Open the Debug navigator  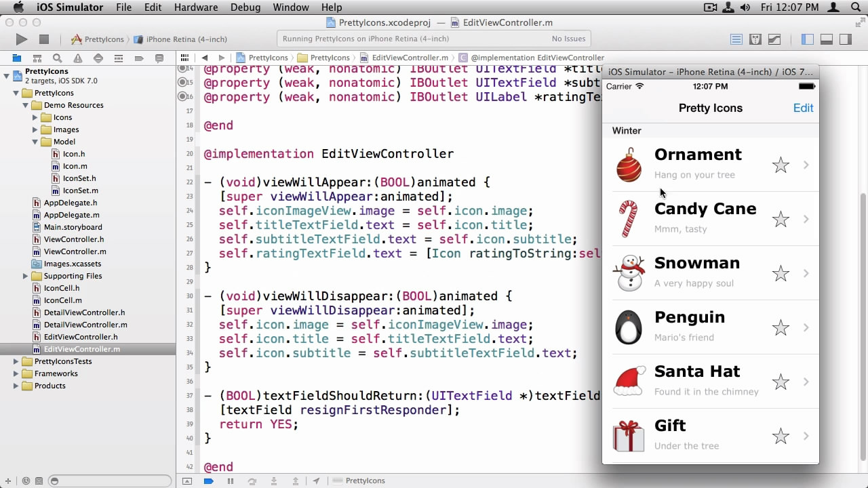pyautogui.click(x=119, y=58)
